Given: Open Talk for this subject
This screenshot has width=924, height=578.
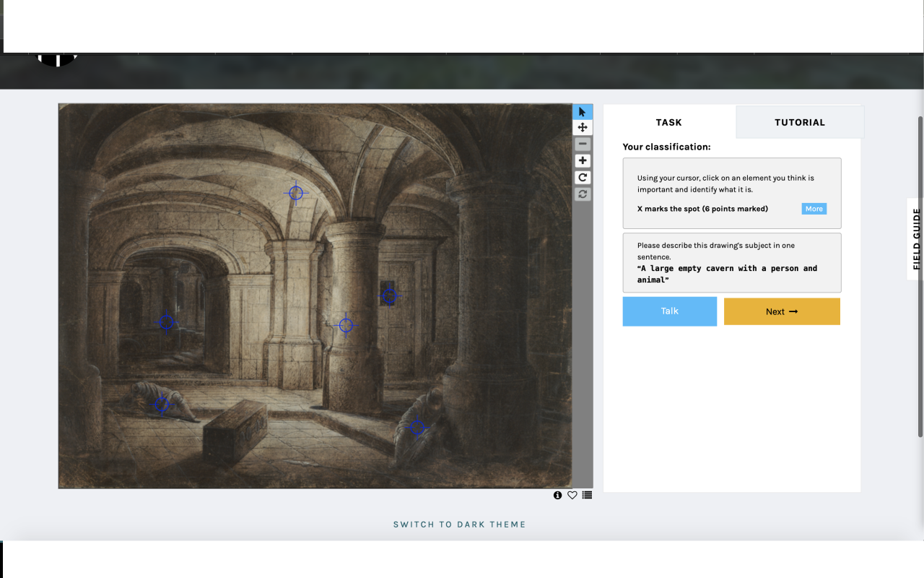Looking at the screenshot, I should (x=670, y=311).
